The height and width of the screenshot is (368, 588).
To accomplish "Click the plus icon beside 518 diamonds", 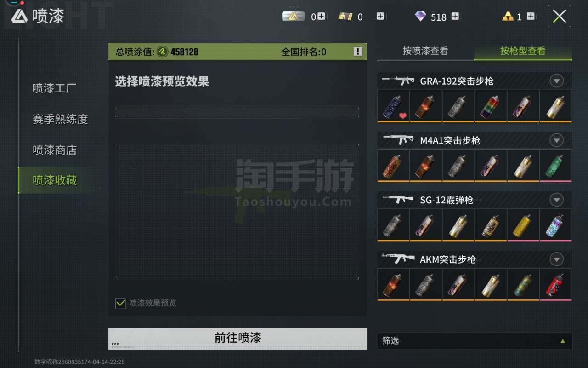I will pyautogui.click(x=455, y=16).
